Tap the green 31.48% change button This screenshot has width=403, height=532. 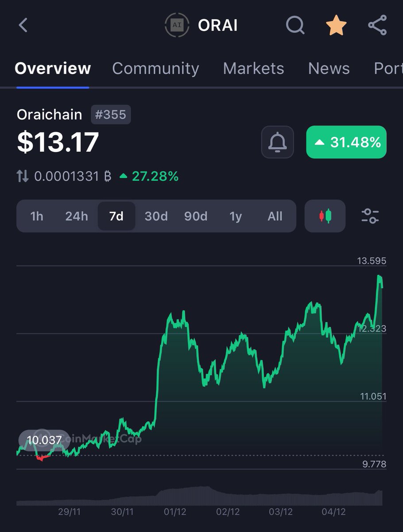point(346,142)
